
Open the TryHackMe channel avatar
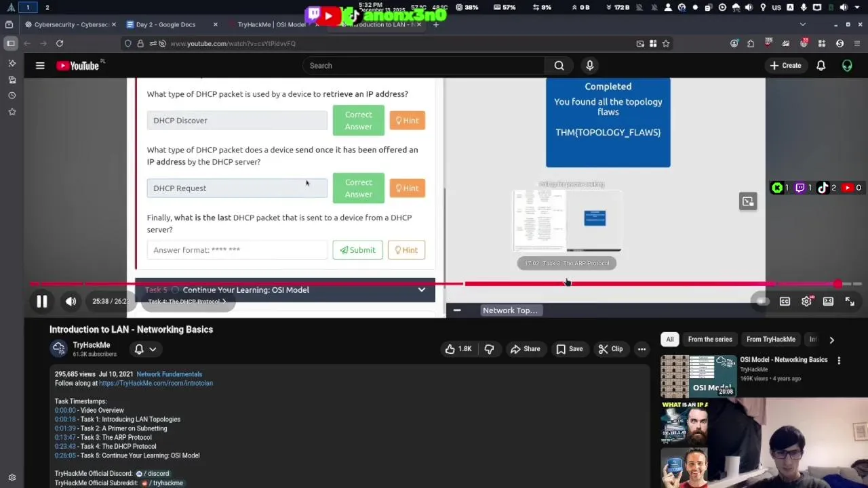coord(59,348)
